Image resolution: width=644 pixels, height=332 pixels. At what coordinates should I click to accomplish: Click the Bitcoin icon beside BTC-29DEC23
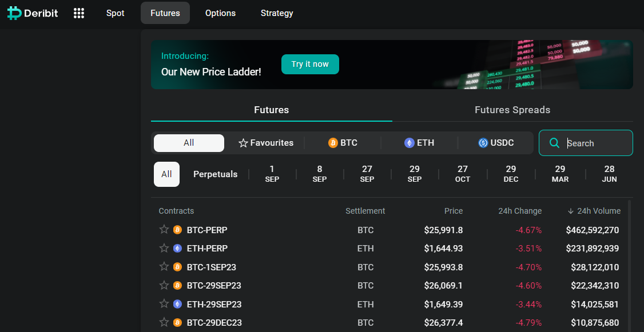click(x=177, y=322)
